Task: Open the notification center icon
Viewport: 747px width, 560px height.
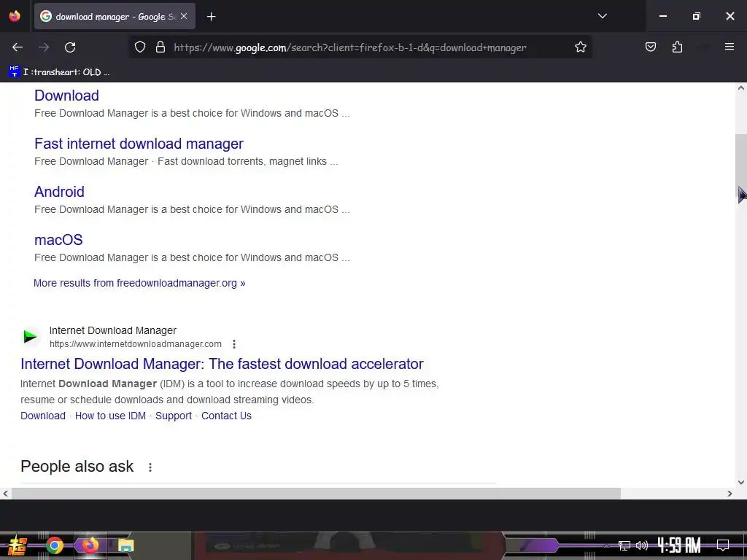Action: (x=723, y=545)
